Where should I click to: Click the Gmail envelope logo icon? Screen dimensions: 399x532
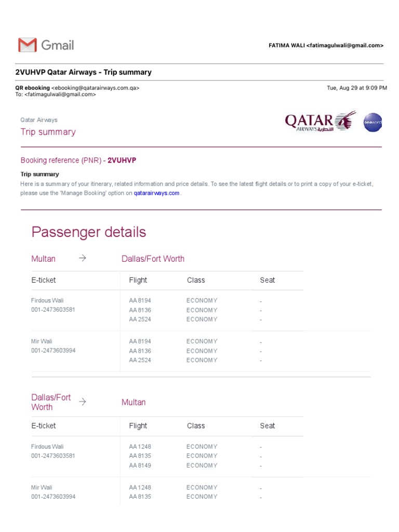[27, 45]
